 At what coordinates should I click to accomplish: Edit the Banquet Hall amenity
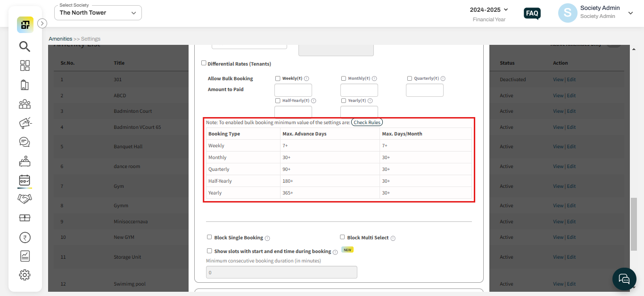pyautogui.click(x=571, y=146)
